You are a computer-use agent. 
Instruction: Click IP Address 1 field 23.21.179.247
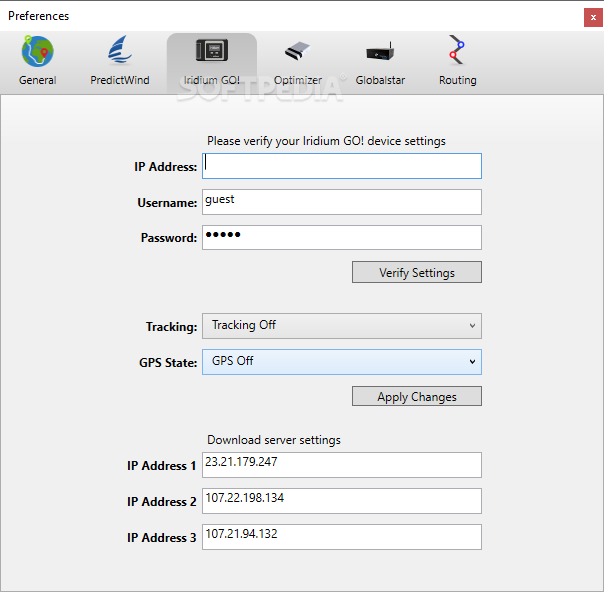click(342, 465)
